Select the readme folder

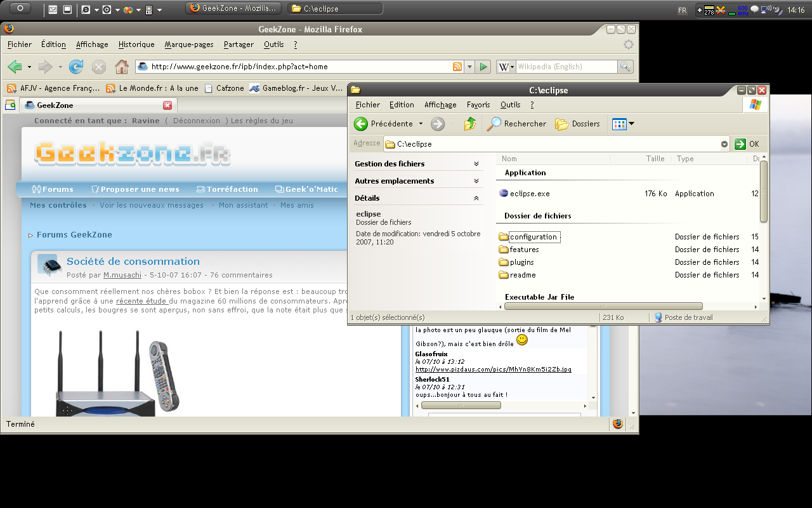[x=517, y=275]
